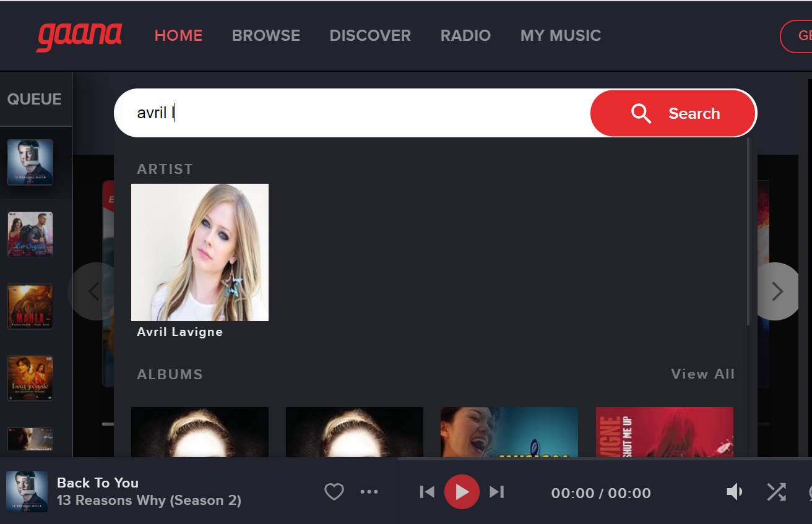Switch to the DISCOVER tab
Viewport: 812px width, 524px height.
point(370,36)
